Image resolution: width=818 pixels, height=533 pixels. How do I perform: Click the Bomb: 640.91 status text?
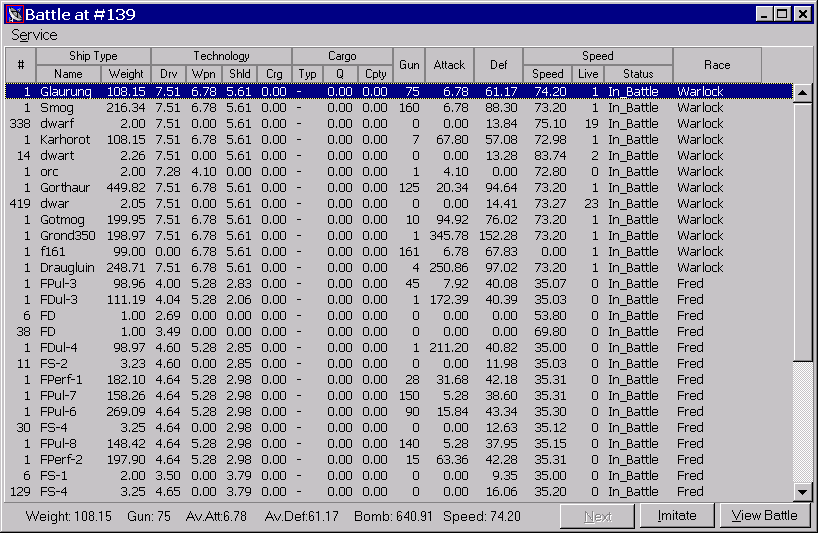[x=393, y=516]
